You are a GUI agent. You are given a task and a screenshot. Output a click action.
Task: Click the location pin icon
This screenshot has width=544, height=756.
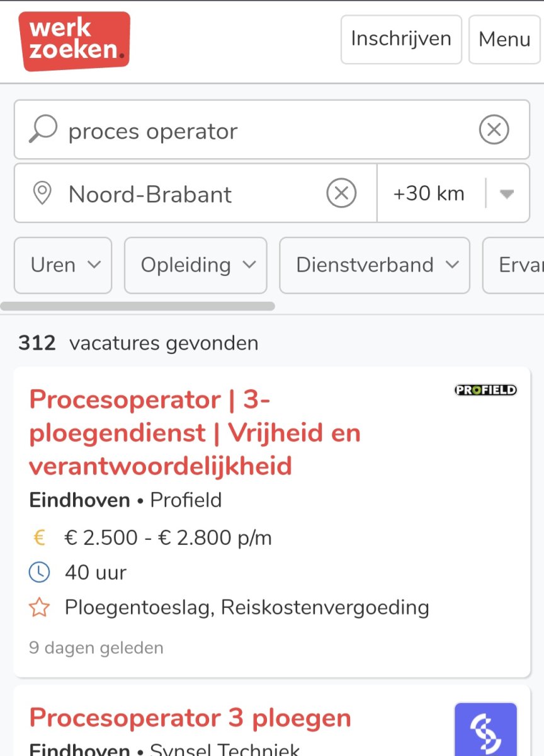tap(43, 193)
